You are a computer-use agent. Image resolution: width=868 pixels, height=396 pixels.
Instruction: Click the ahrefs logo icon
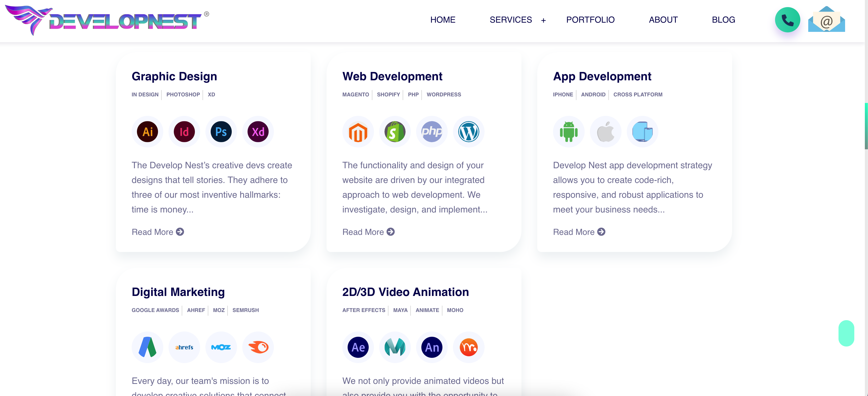[184, 347]
